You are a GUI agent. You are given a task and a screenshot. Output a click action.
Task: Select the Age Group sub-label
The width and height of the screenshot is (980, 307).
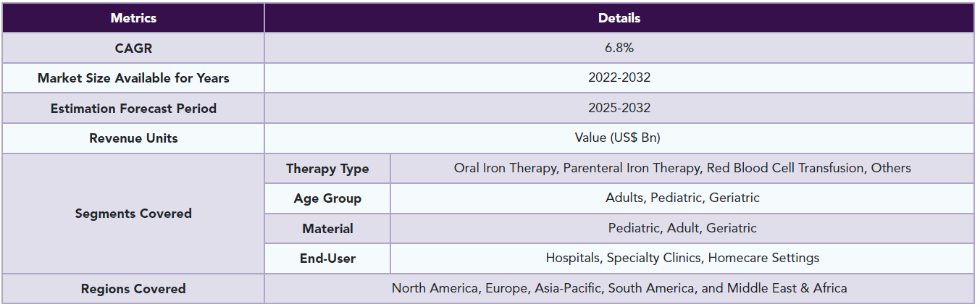coord(327,198)
